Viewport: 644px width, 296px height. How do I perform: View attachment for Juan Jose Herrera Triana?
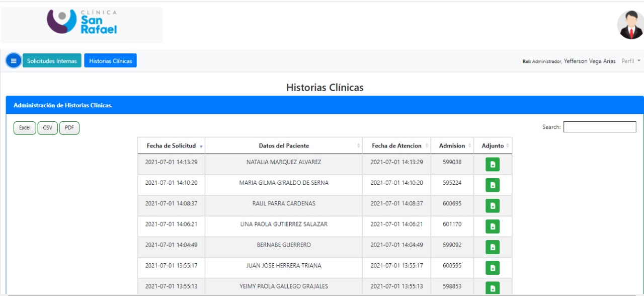pos(493,268)
